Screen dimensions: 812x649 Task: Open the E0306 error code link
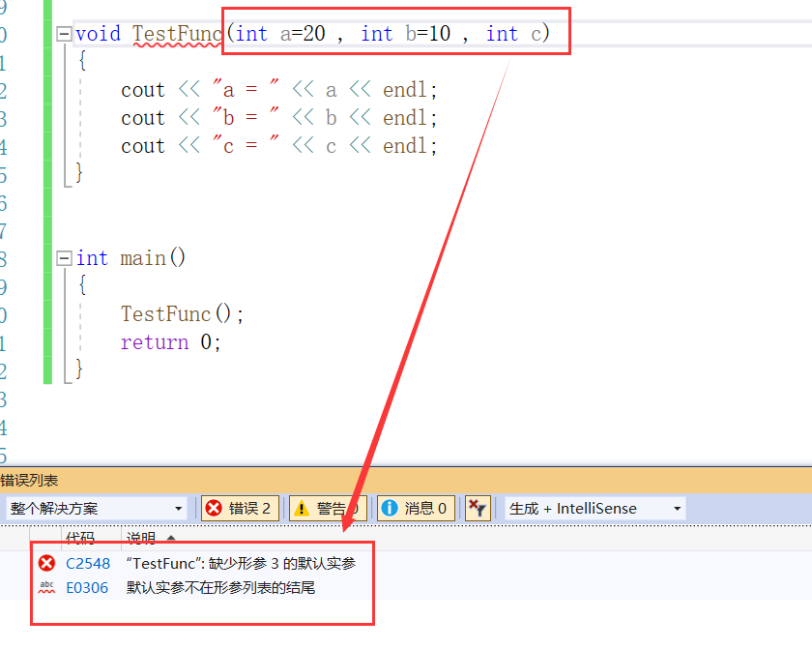pyautogui.click(x=87, y=588)
